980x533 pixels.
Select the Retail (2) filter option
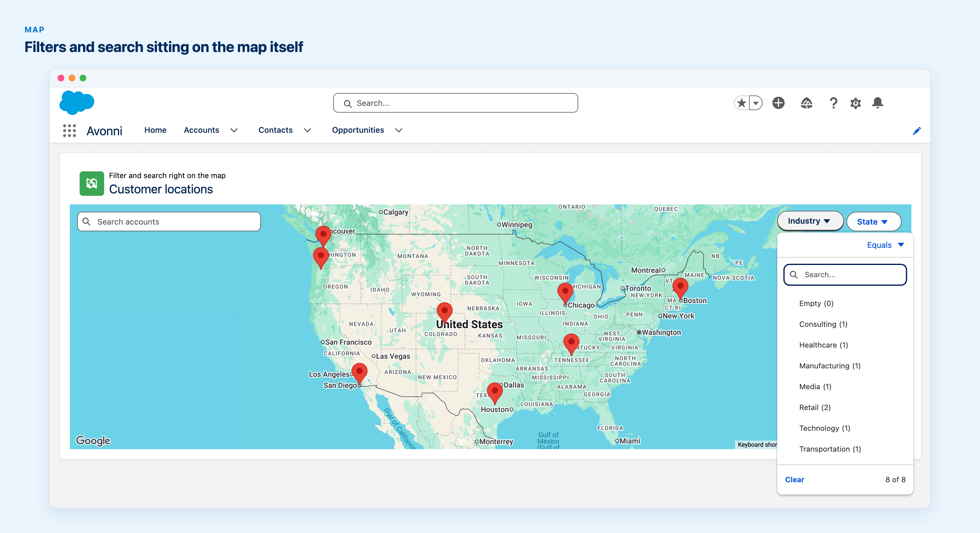coord(845,408)
